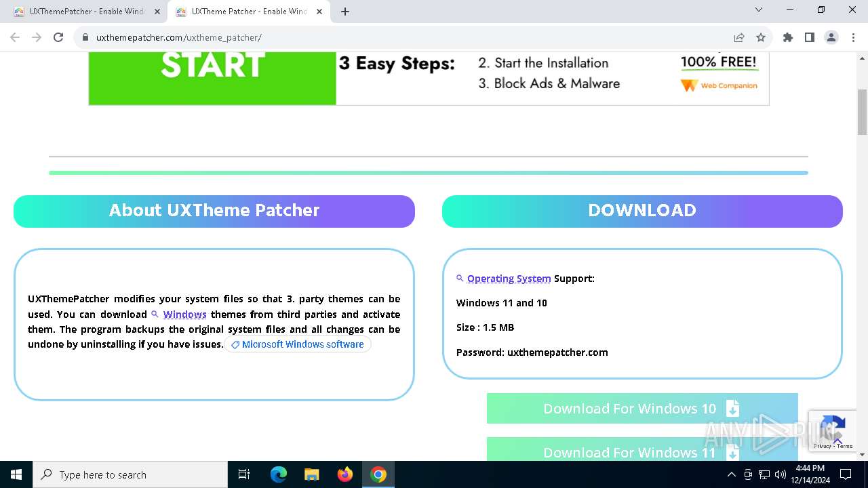Screen dimensions: 868x488
Task: Reload the current page
Action: (58, 37)
